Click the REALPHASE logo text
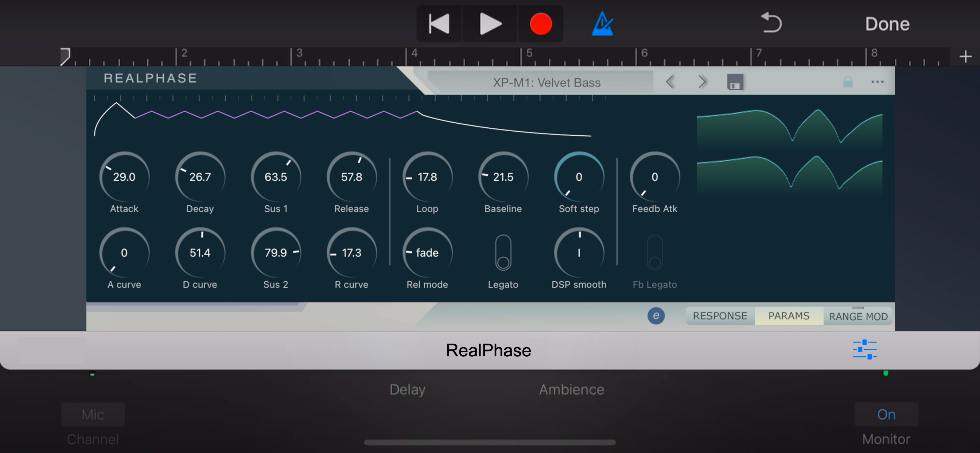980x453 pixels. coord(150,78)
